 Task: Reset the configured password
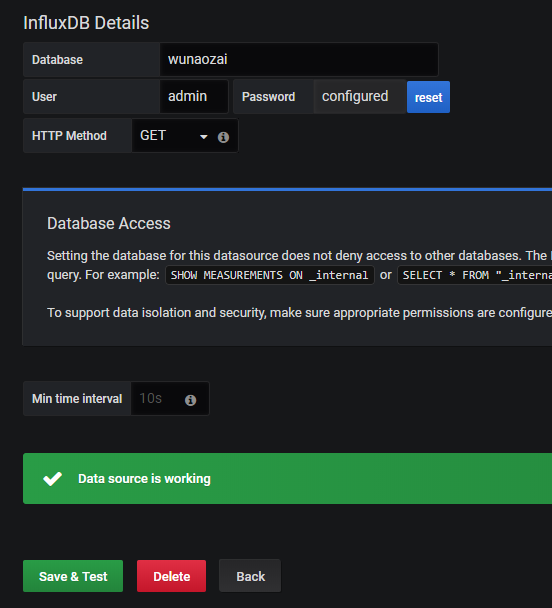coord(428,97)
